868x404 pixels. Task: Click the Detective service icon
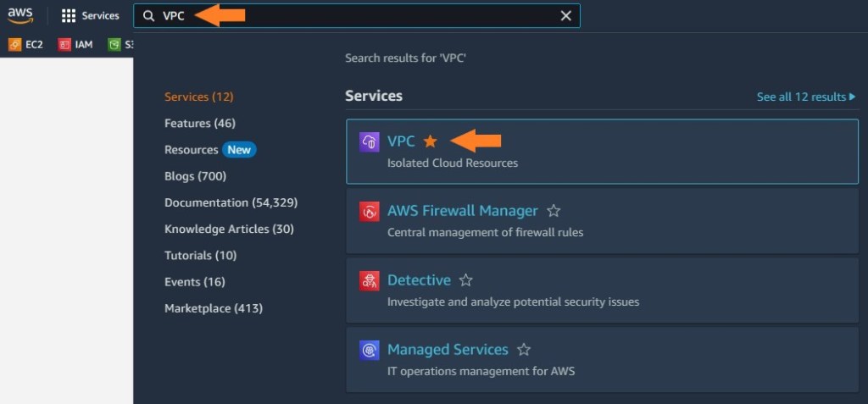(369, 280)
